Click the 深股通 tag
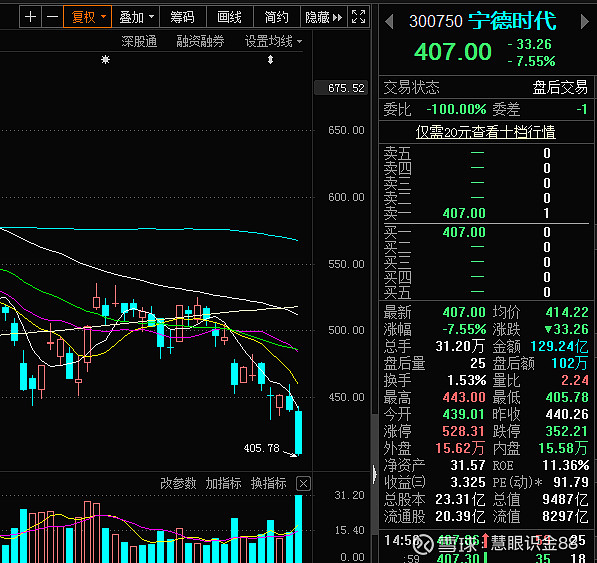The image size is (597, 563). tap(139, 41)
